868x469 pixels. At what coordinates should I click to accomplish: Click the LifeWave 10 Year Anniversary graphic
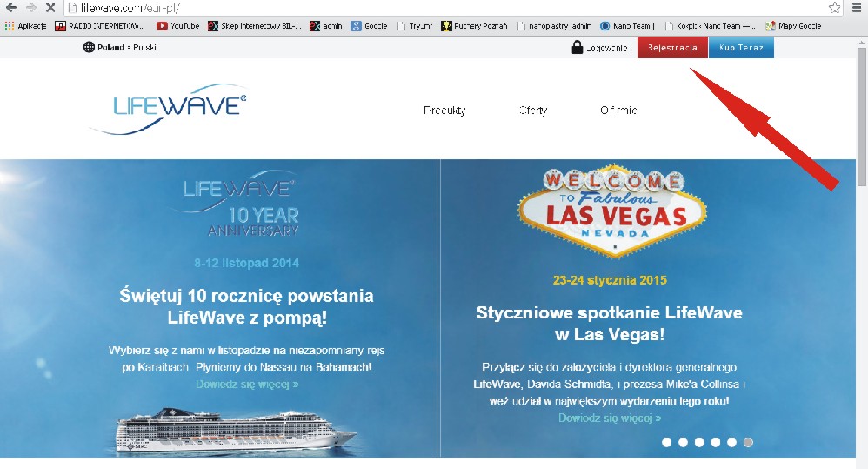(x=236, y=204)
